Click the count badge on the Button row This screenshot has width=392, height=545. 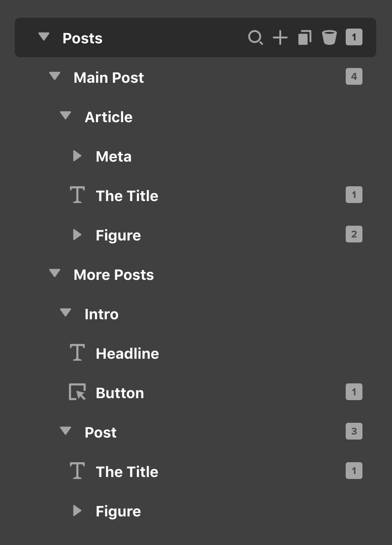[354, 392]
